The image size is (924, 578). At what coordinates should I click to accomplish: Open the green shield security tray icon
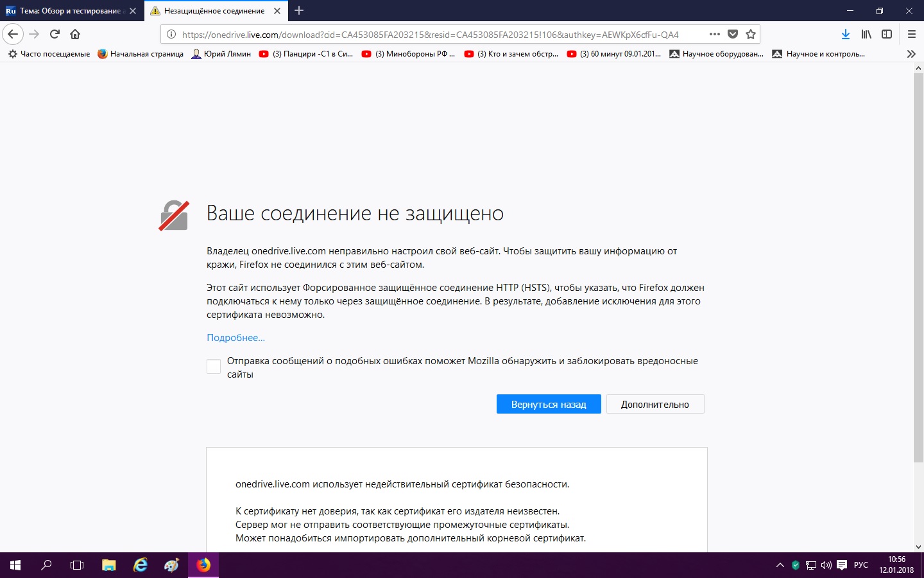pos(796,565)
